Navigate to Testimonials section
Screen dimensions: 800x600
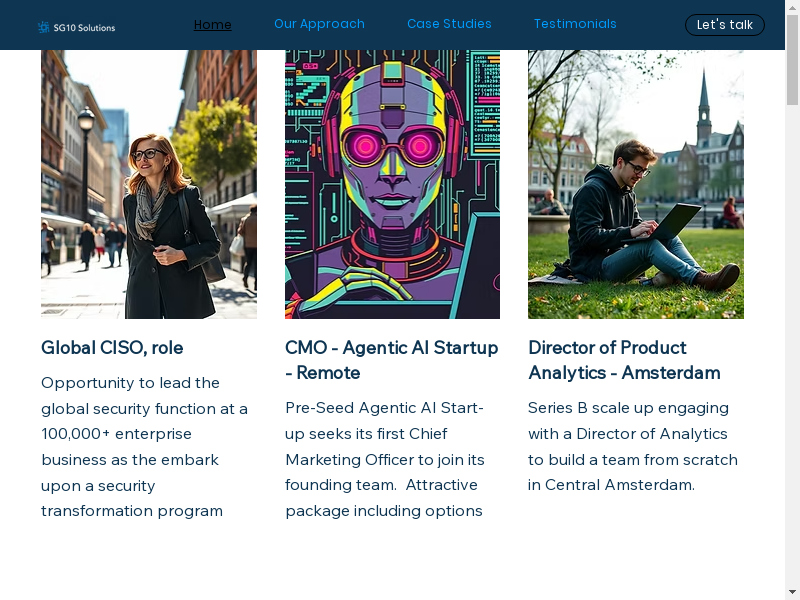tap(575, 24)
